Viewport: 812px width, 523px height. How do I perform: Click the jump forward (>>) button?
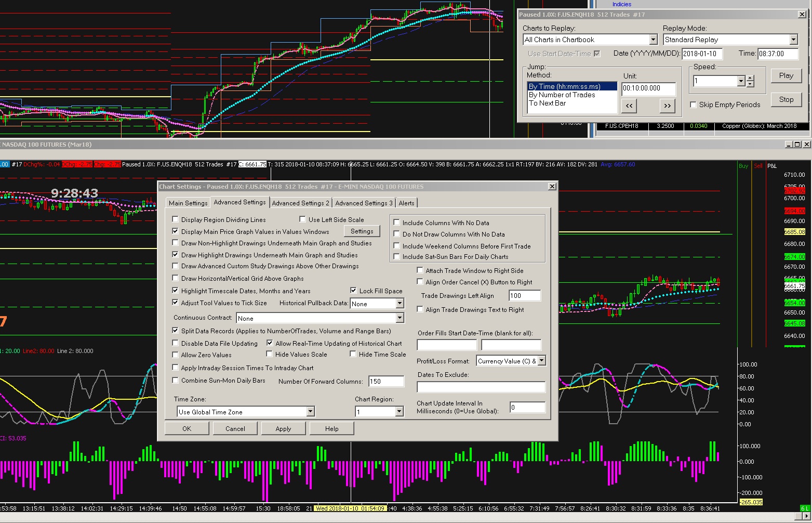click(x=667, y=106)
